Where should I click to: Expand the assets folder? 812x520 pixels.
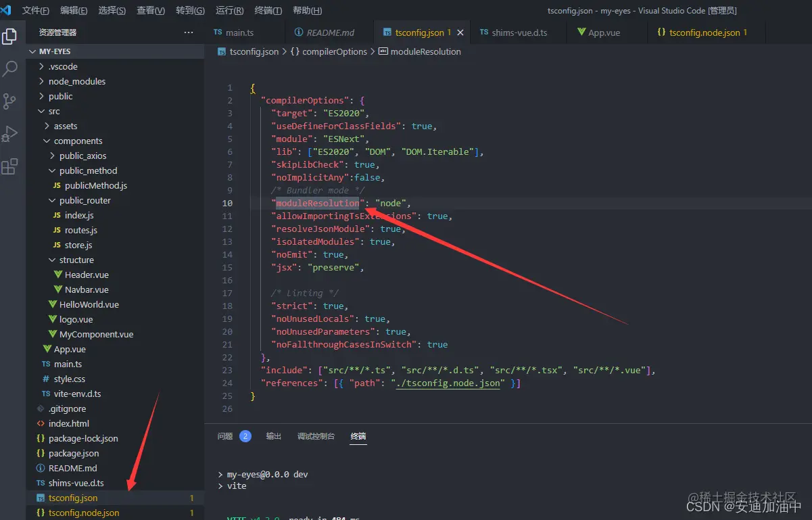pyautogui.click(x=115, y=126)
